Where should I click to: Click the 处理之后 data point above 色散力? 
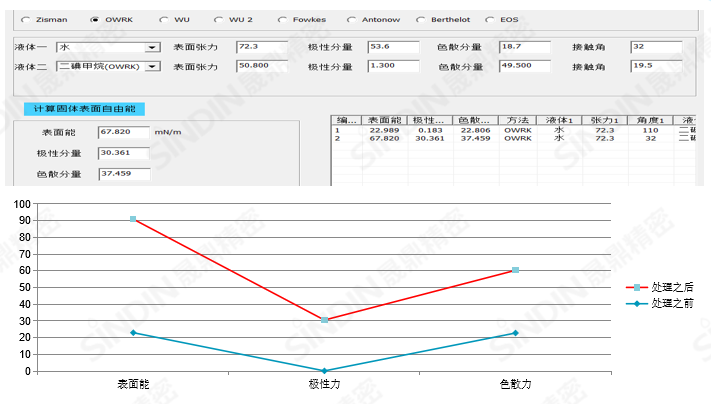515,270
